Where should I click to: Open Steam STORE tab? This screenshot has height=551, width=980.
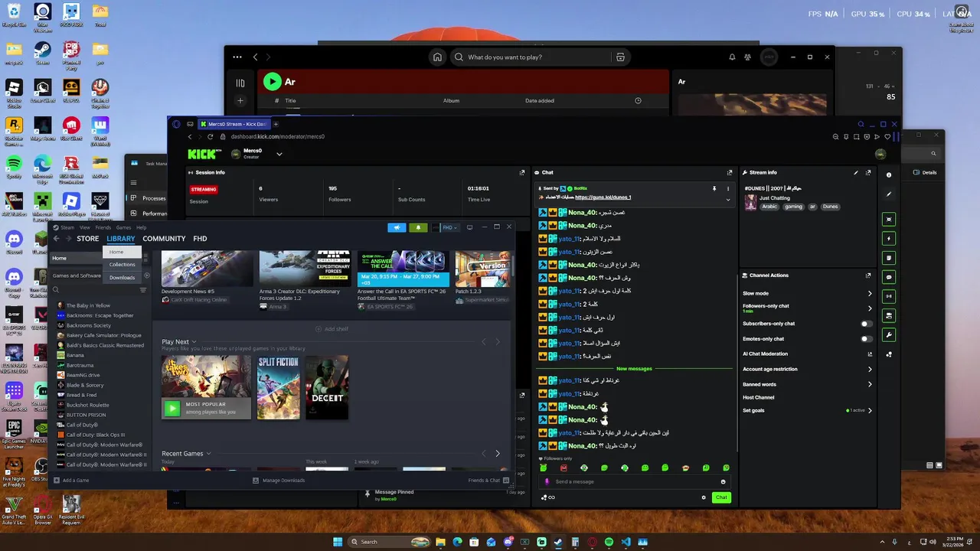pyautogui.click(x=87, y=239)
